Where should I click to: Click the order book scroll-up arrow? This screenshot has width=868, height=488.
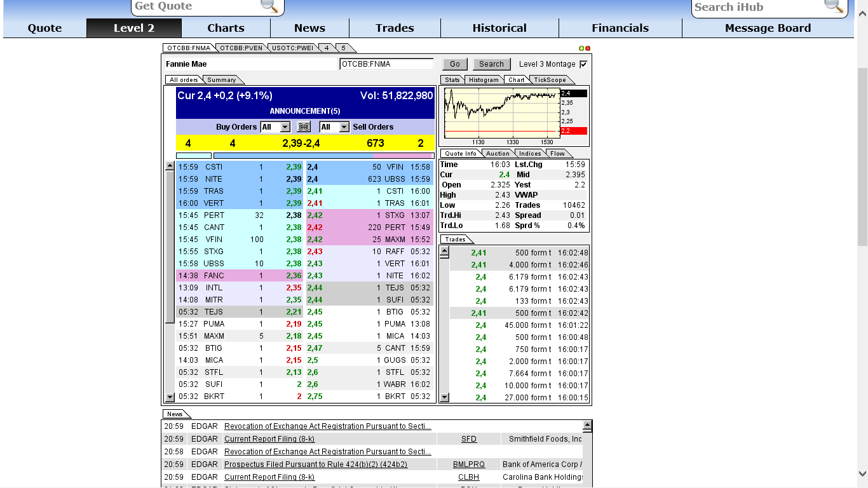tap(170, 166)
